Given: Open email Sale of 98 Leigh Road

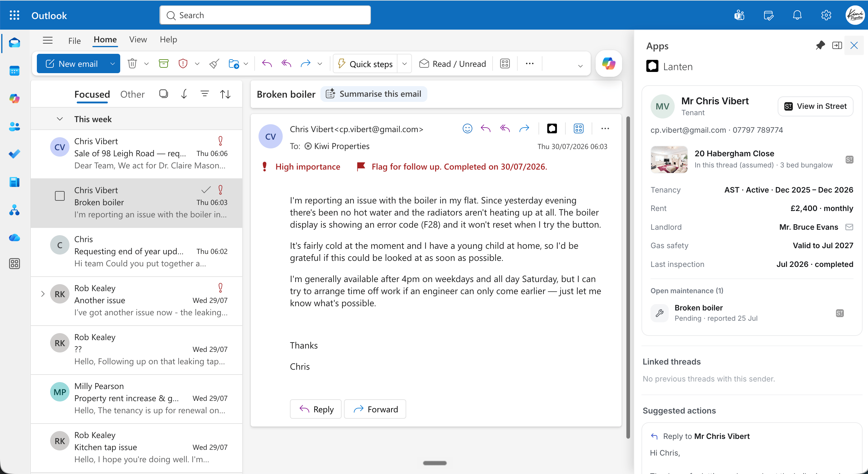Looking at the screenshot, I should click(137, 154).
